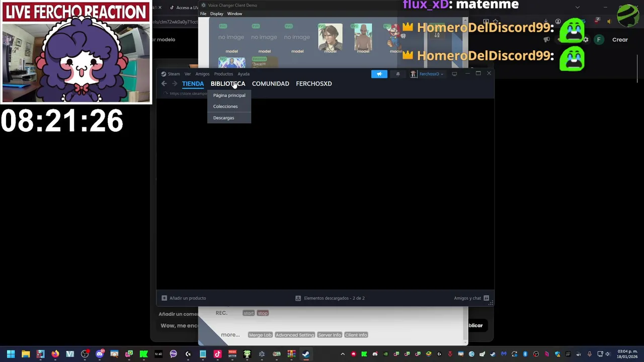Open Display menu in Voice Changer window

pos(217,14)
